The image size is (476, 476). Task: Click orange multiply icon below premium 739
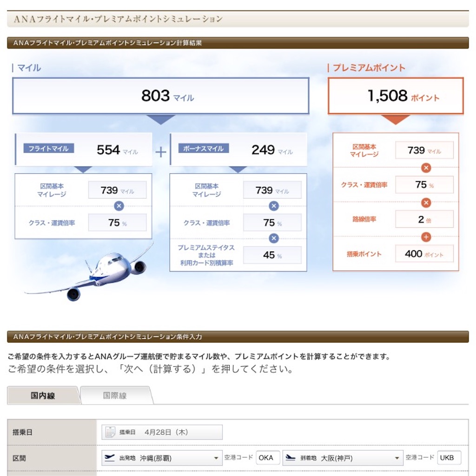point(426,167)
